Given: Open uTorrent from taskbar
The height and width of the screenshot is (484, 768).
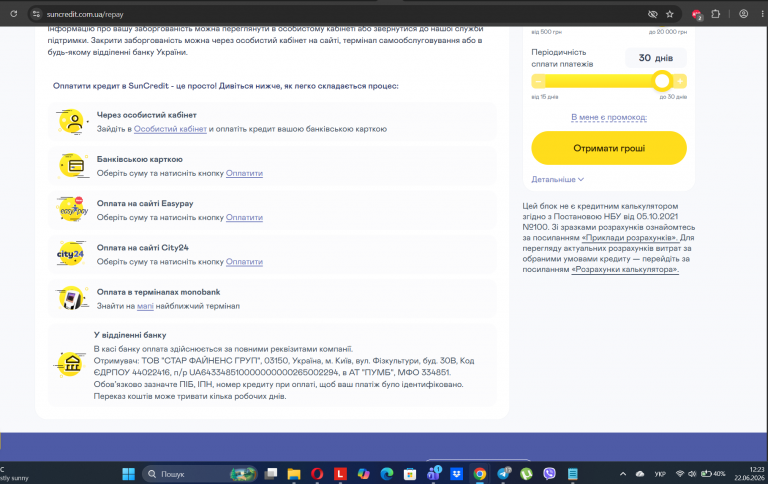Looking at the screenshot, I should 526,474.
